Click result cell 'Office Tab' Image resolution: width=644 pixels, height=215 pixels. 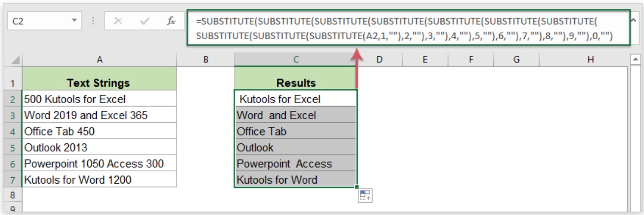point(296,132)
